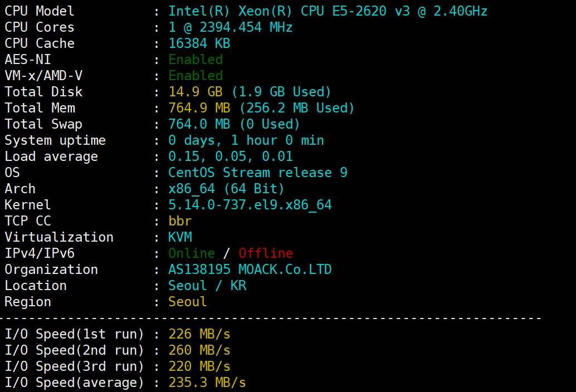Click the 'CPU Cache' label

pos(40,43)
